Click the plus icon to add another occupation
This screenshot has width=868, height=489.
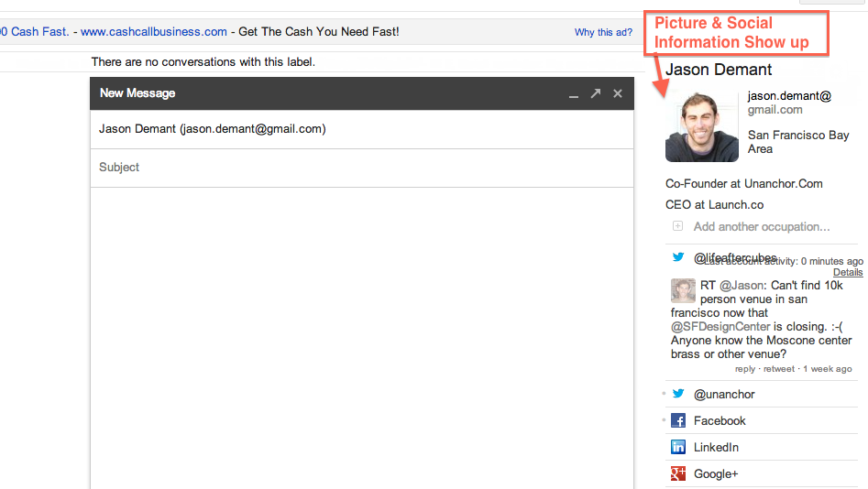click(677, 225)
